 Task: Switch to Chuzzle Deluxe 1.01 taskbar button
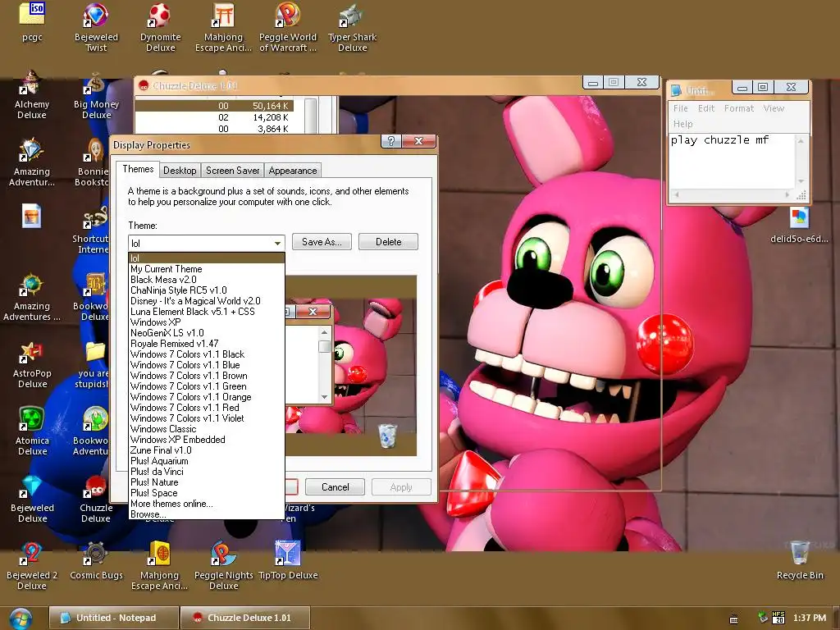pyautogui.click(x=245, y=618)
